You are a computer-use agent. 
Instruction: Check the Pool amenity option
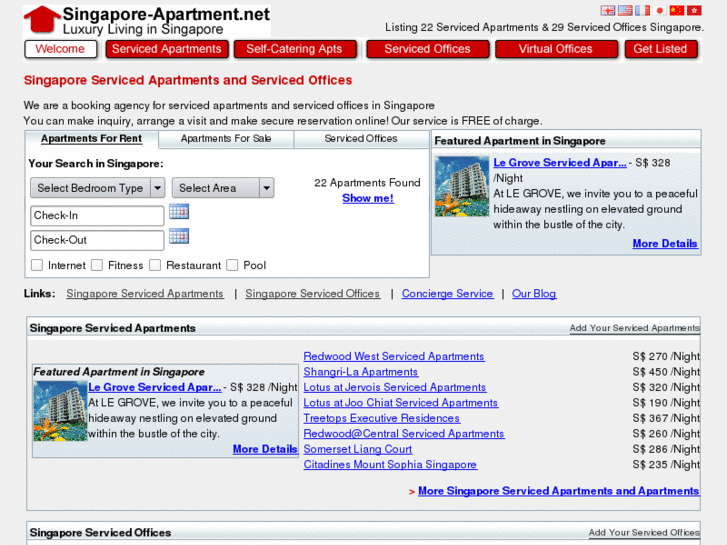pyautogui.click(x=232, y=265)
